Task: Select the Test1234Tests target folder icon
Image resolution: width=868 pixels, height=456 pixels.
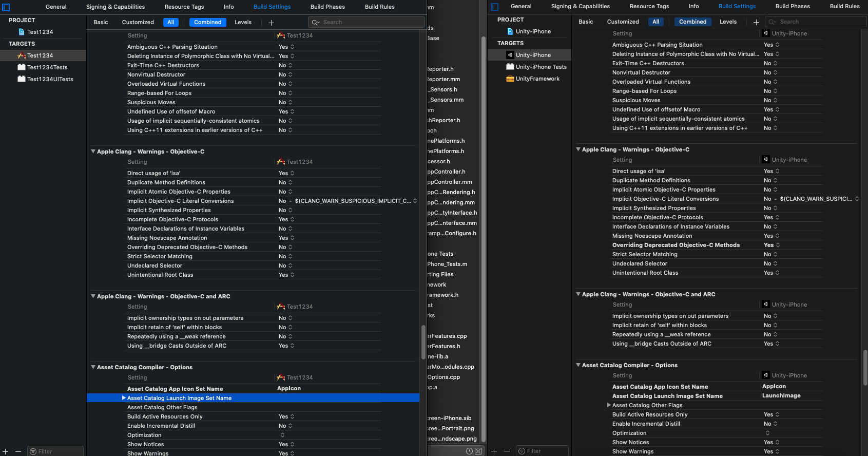Action: coord(22,67)
